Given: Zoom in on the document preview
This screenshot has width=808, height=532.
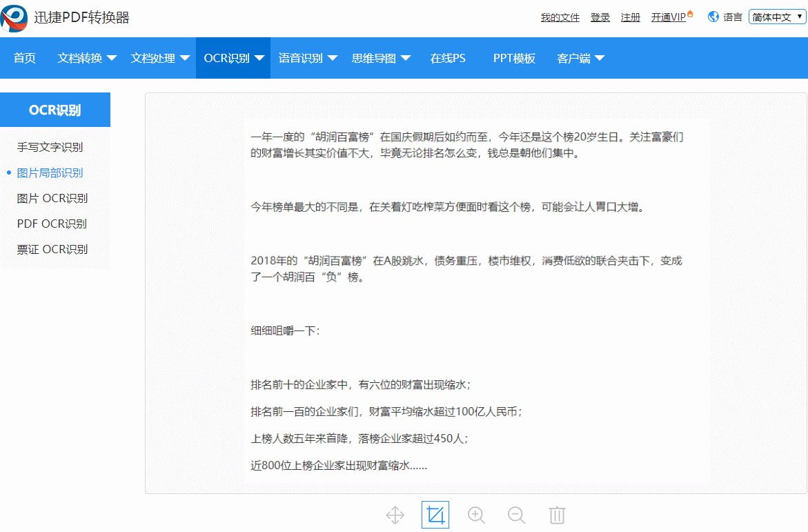Looking at the screenshot, I should (x=476, y=515).
